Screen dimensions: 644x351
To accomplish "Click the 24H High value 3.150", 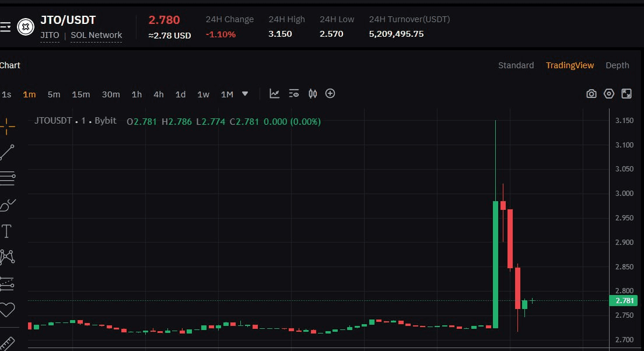I will tap(280, 34).
